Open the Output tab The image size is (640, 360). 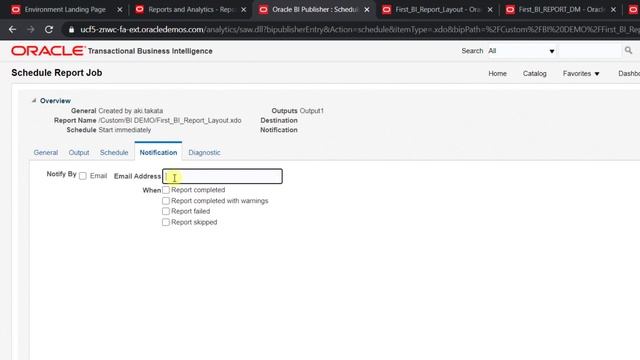79,152
